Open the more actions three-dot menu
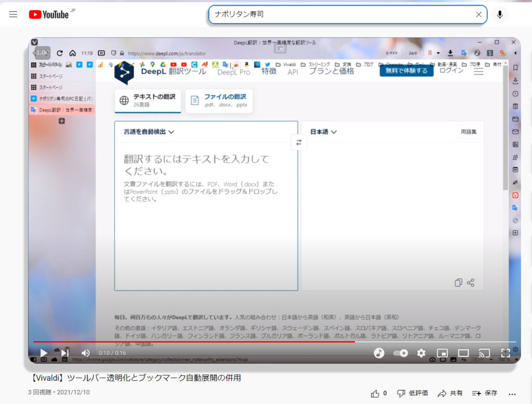 [512, 394]
